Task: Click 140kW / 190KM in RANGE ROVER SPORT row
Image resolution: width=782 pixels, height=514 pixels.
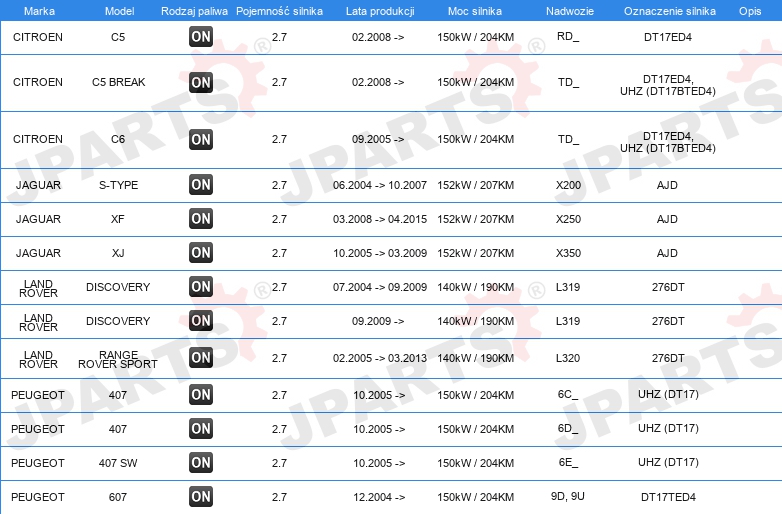Action: click(x=475, y=358)
